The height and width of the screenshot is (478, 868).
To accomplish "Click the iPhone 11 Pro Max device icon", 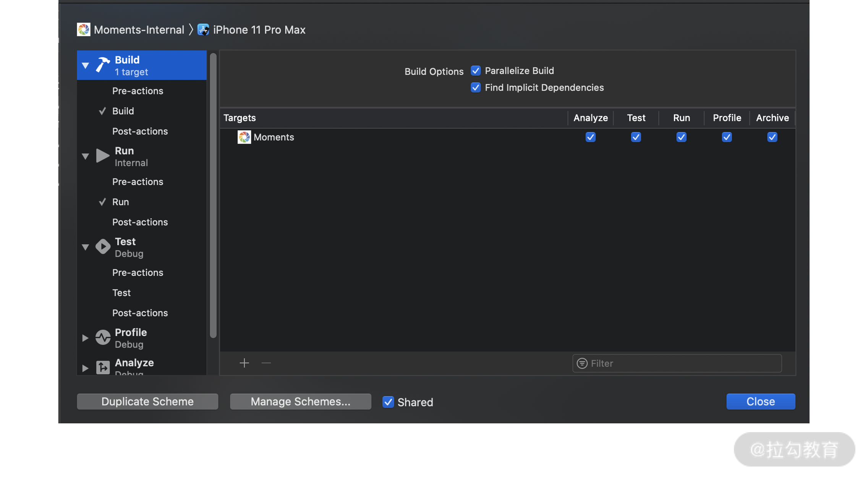I will [x=203, y=29].
